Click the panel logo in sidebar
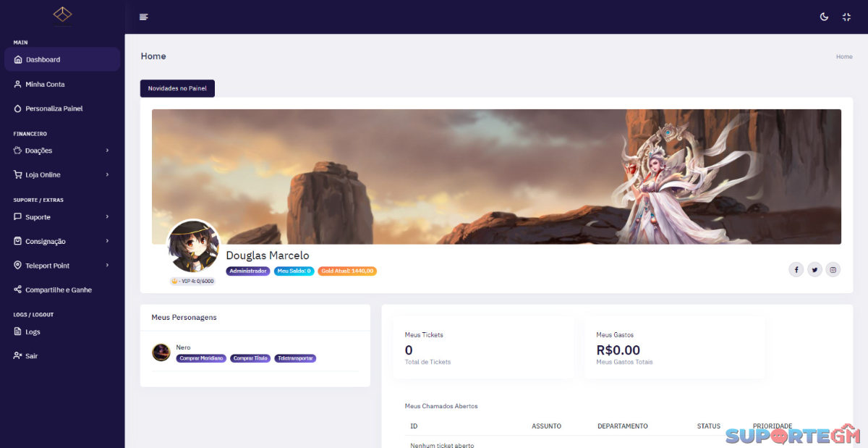This screenshot has height=448, width=868. (62, 14)
